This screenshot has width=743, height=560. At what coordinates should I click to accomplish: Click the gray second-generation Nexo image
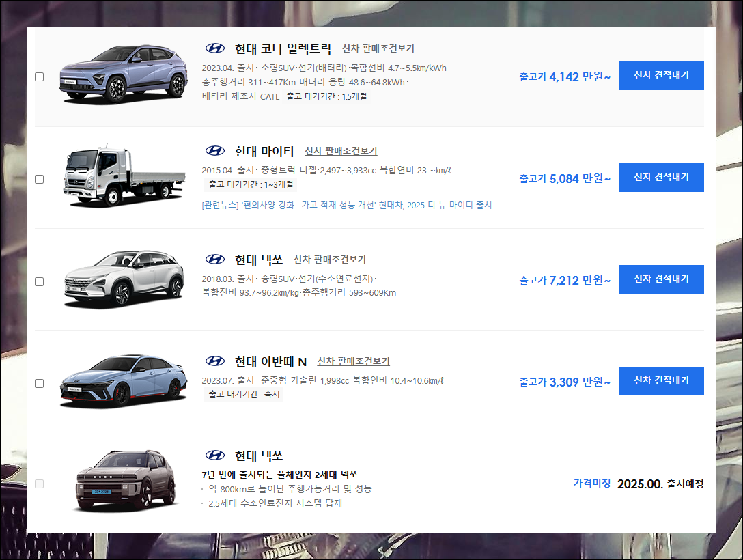[x=126, y=481]
